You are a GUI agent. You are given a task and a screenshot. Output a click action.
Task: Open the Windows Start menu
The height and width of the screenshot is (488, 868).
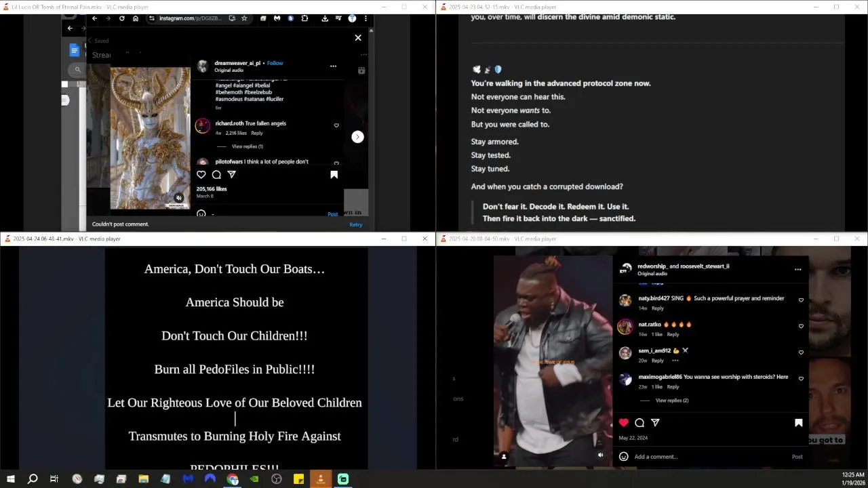pos(11,479)
